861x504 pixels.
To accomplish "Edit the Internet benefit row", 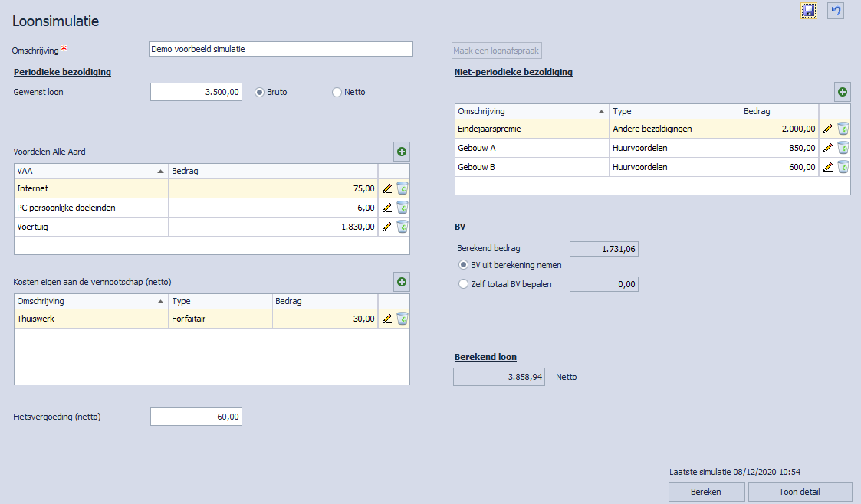I will [x=387, y=188].
